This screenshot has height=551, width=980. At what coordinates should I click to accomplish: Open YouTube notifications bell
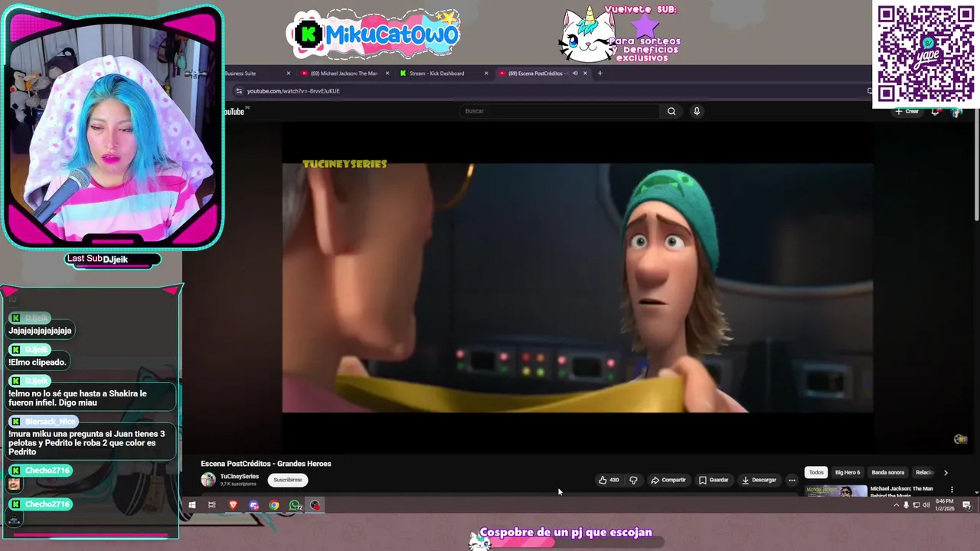pos(936,112)
